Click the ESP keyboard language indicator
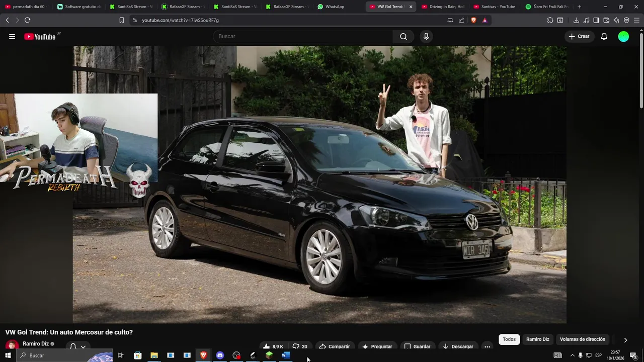 click(599, 355)
